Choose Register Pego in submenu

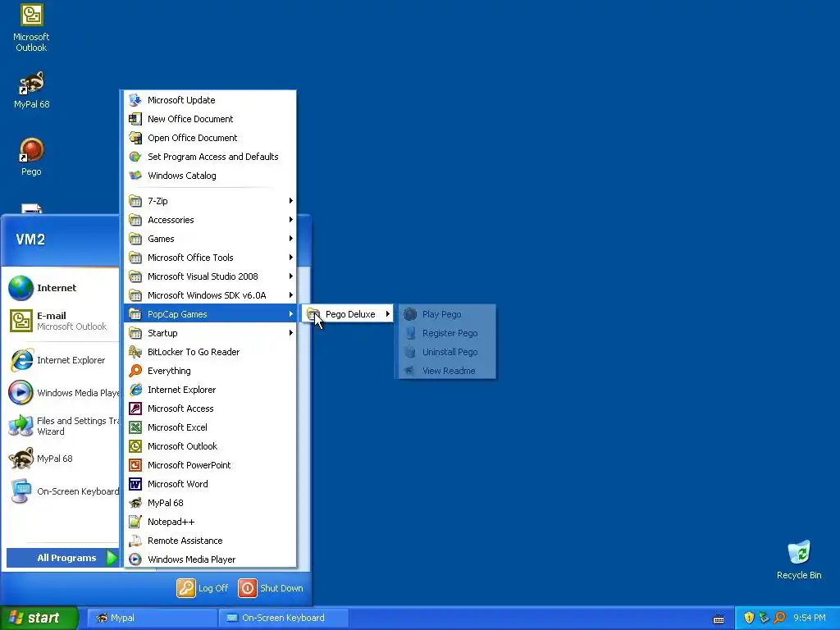(447, 333)
